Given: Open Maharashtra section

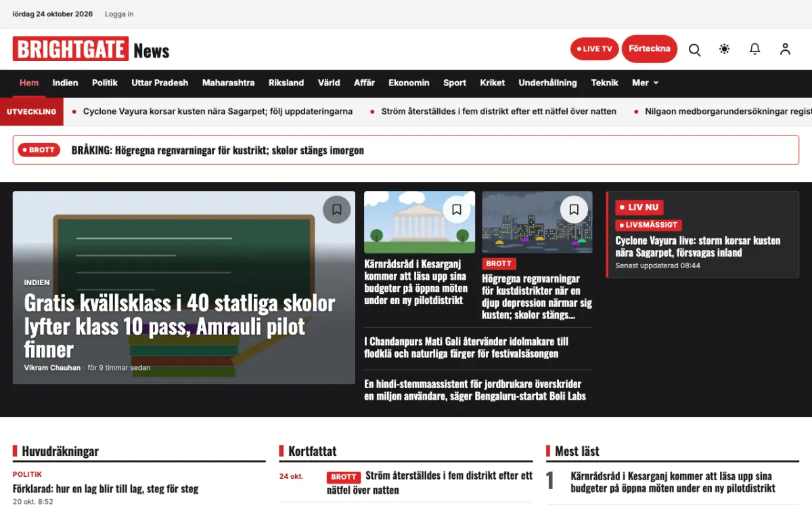Looking at the screenshot, I should [229, 83].
